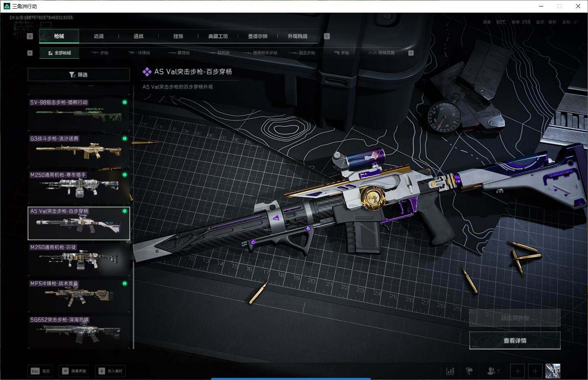Viewport: 588px width, 380px height.
Task: Switch to the 枪械 tab
Action: coord(59,36)
